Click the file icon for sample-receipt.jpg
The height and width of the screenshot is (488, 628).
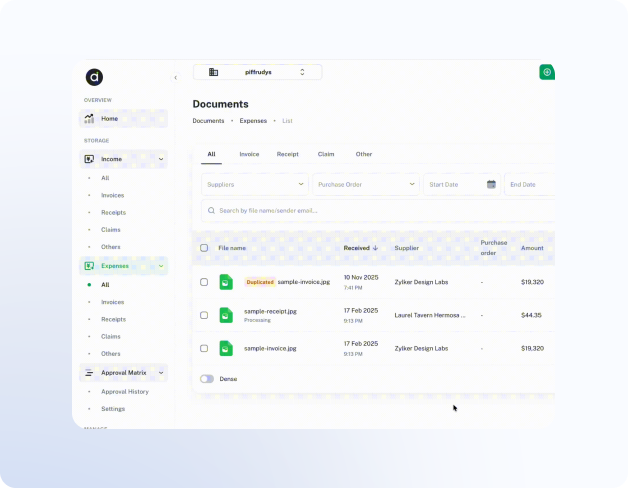pyautogui.click(x=226, y=315)
